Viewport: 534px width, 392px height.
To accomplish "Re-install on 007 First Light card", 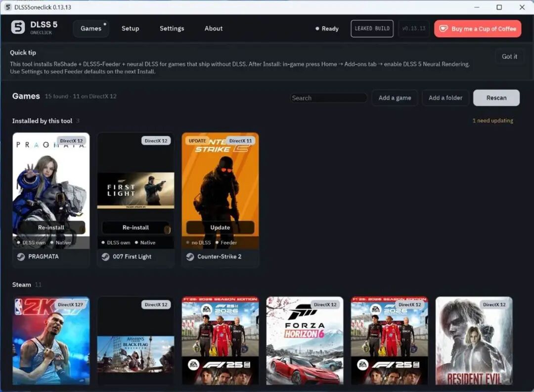I will click(136, 227).
